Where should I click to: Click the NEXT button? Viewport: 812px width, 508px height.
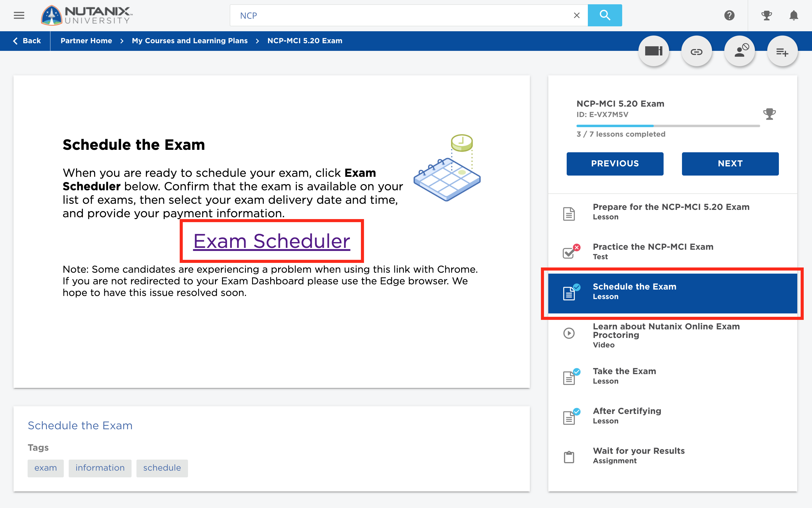click(730, 164)
